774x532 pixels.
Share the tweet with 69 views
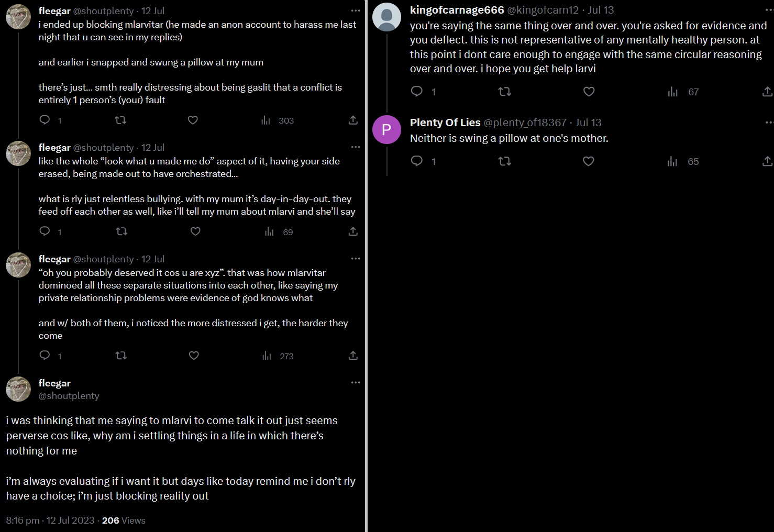(353, 231)
